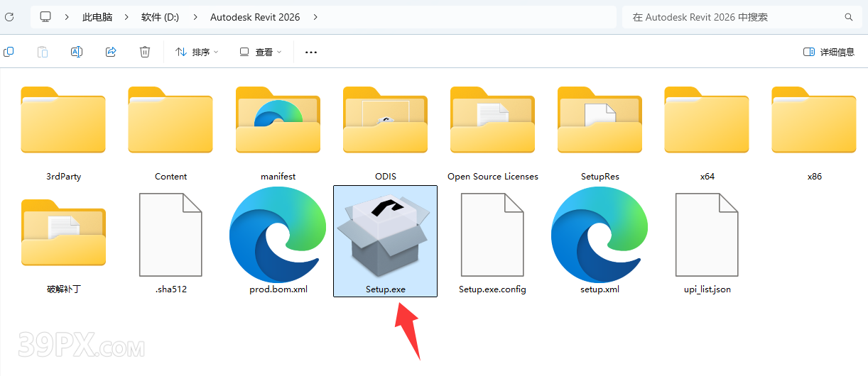Select the setup.xml Edge file icon
Viewport: 868px width, 376px height.
(x=600, y=234)
